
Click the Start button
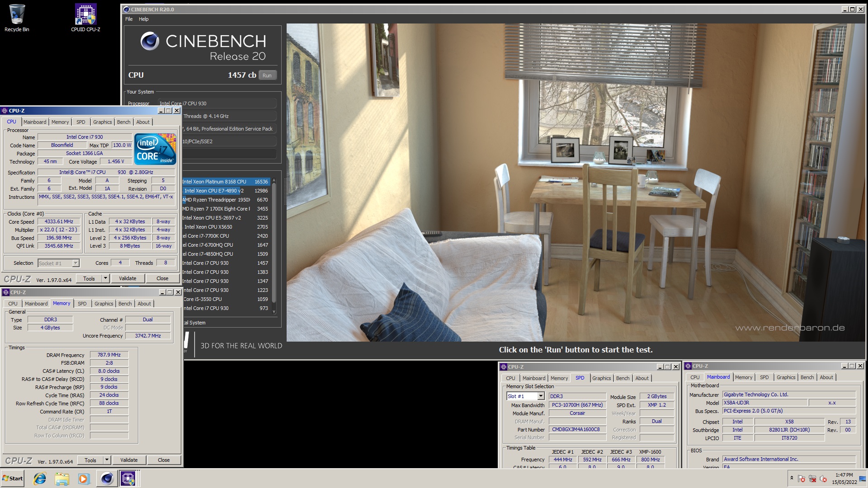tap(13, 479)
